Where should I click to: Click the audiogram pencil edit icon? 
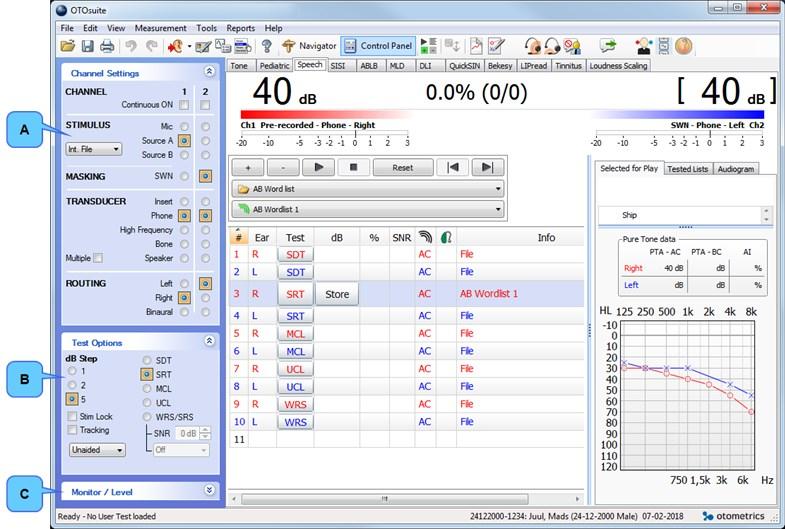tap(496, 46)
